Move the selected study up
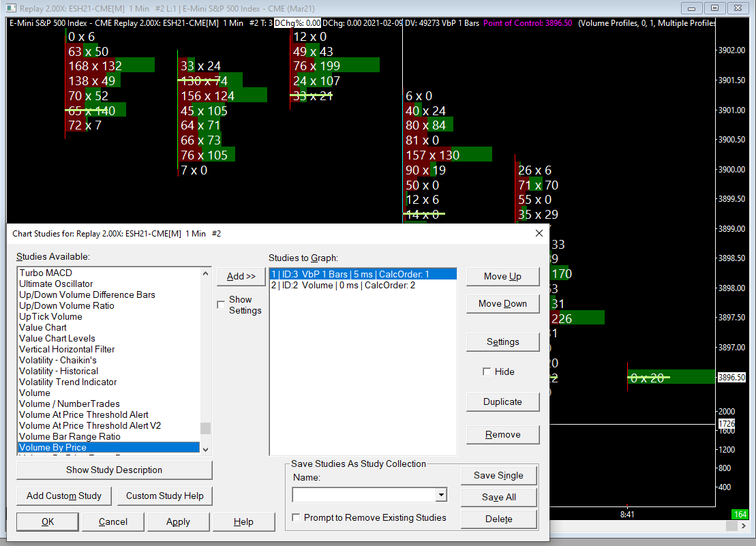The image size is (756, 546). coord(502,276)
